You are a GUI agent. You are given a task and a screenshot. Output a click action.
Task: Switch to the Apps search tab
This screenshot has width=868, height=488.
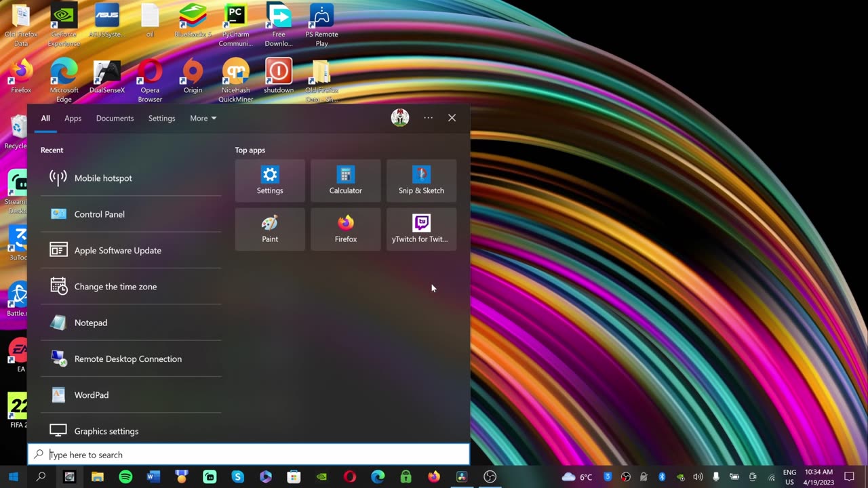click(x=73, y=118)
